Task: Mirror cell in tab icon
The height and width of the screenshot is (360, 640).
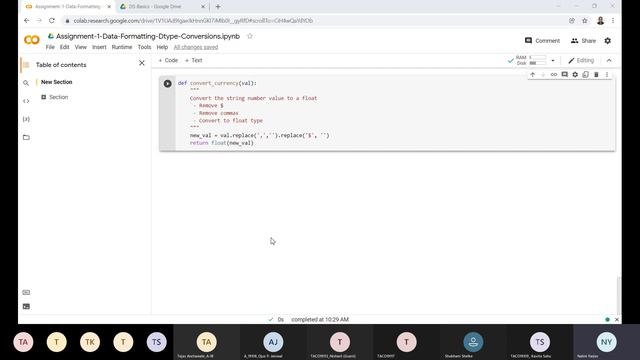Action: click(x=586, y=75)
